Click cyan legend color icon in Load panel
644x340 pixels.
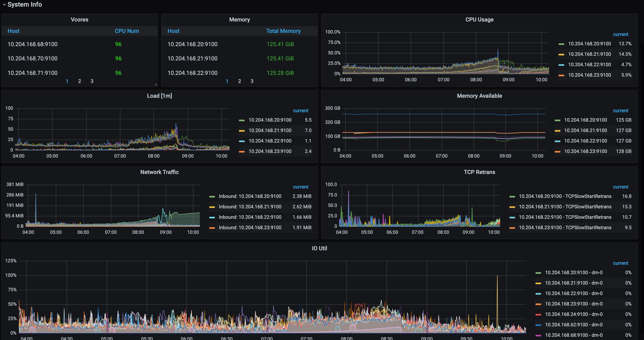(x=241, y=141)
